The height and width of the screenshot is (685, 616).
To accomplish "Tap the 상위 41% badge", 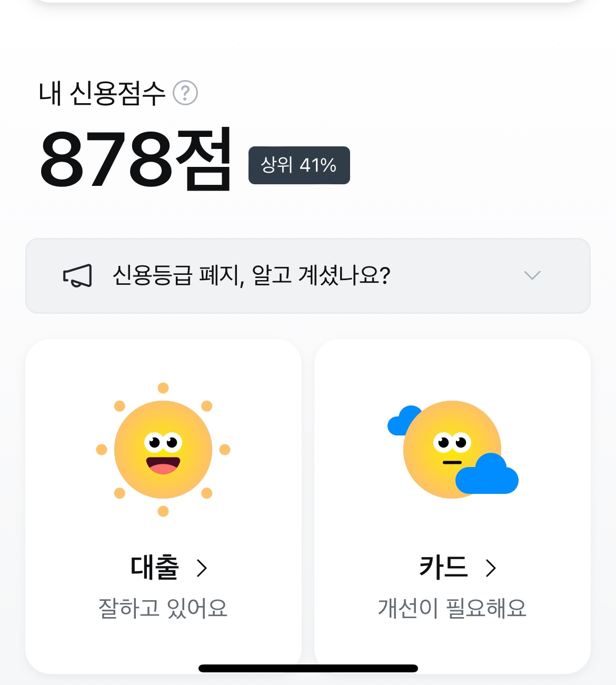I will pyautogui.click(x=299, y=165).
